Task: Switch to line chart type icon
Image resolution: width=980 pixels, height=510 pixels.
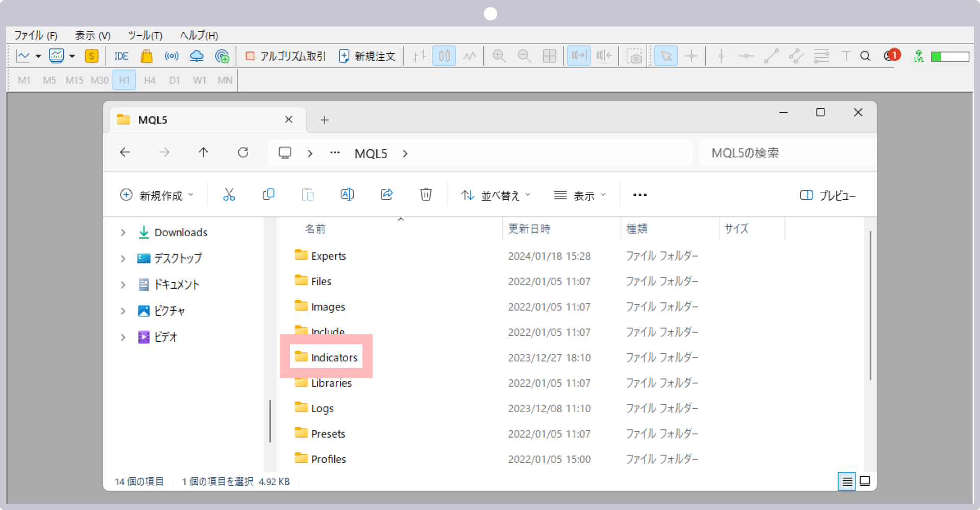Action: (470, 56)
